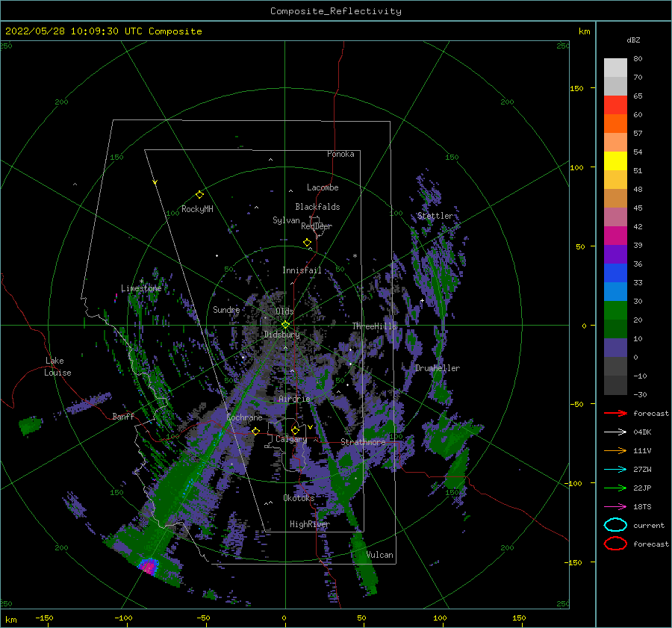672x628 pixels.
Task: Select the pink 42–45 dBZ swatch
Action: click(x=615, y=217)
